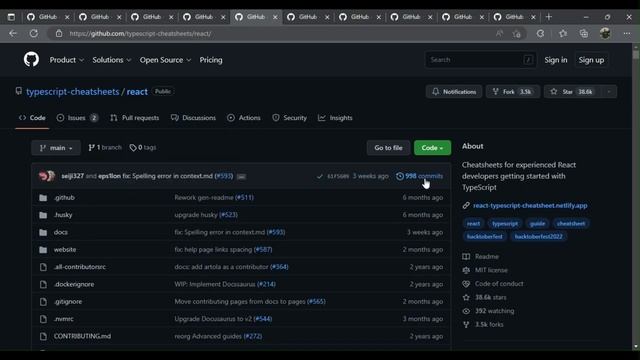Screen dimensions: 640x360
Task: Expand the star lists dropdown arrow
Action: click(609, 91)
